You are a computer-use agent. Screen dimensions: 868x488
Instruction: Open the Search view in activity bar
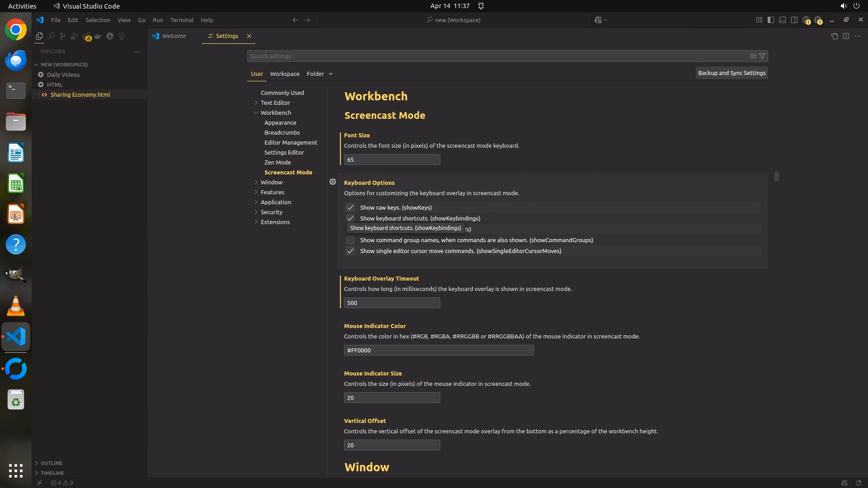click(51, 36)
